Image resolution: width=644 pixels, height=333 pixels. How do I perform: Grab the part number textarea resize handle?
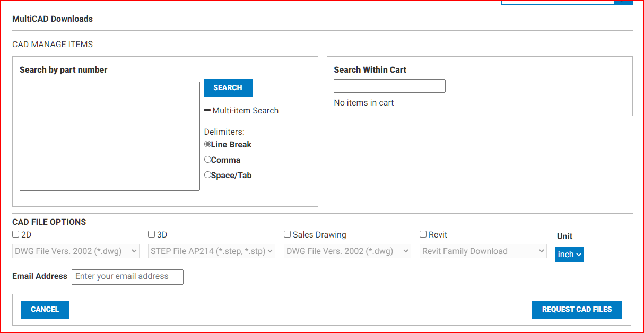pos(197,188)
